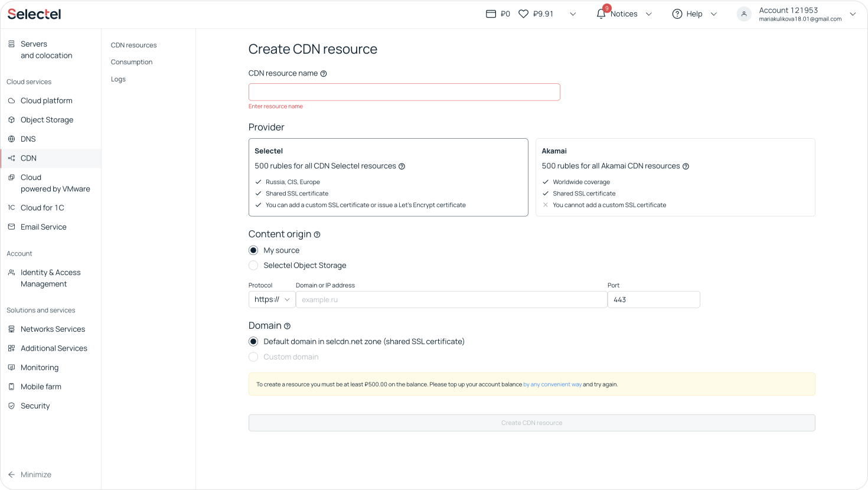Open the https:// protocol dropdown
The image size is (868, 490).
point(272,299)
